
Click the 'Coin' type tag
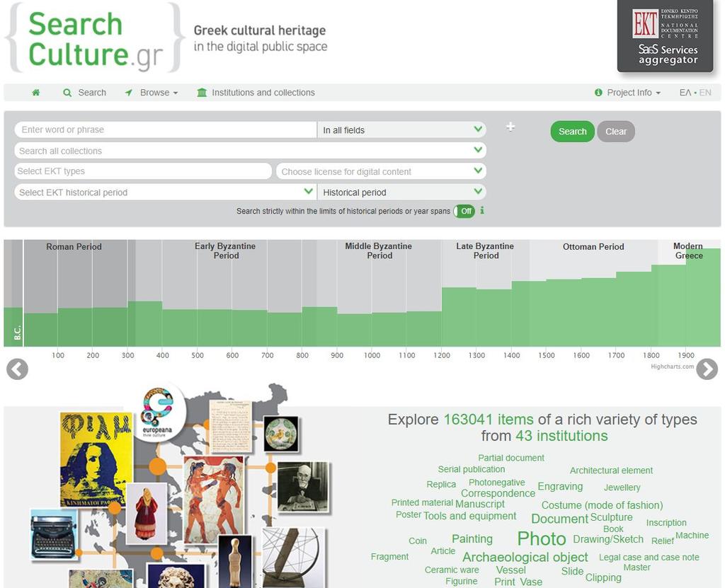pos(418,541)
